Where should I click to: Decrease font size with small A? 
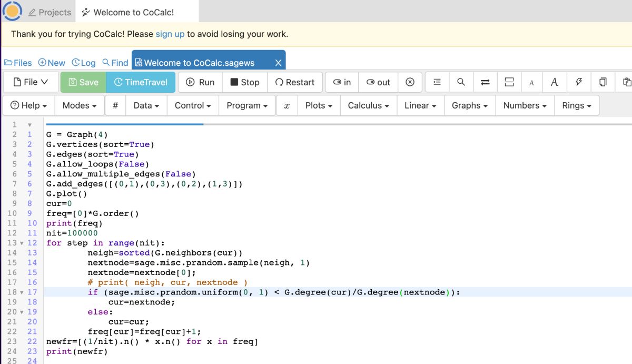coord(531,82)
